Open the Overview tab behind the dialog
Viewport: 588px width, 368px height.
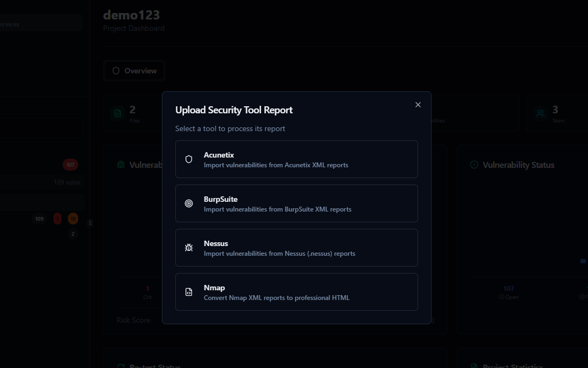tap(134, 71)
